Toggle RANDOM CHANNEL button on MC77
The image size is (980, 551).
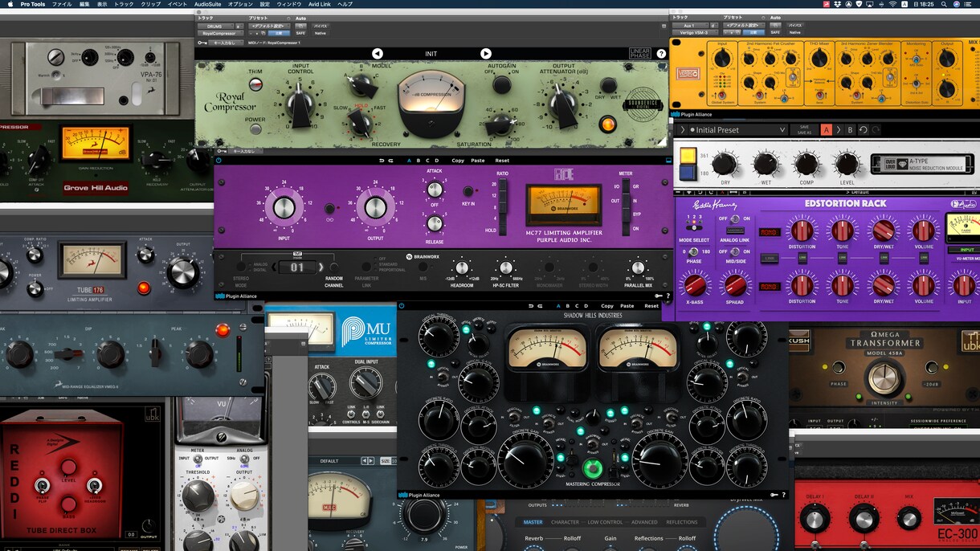334,267
